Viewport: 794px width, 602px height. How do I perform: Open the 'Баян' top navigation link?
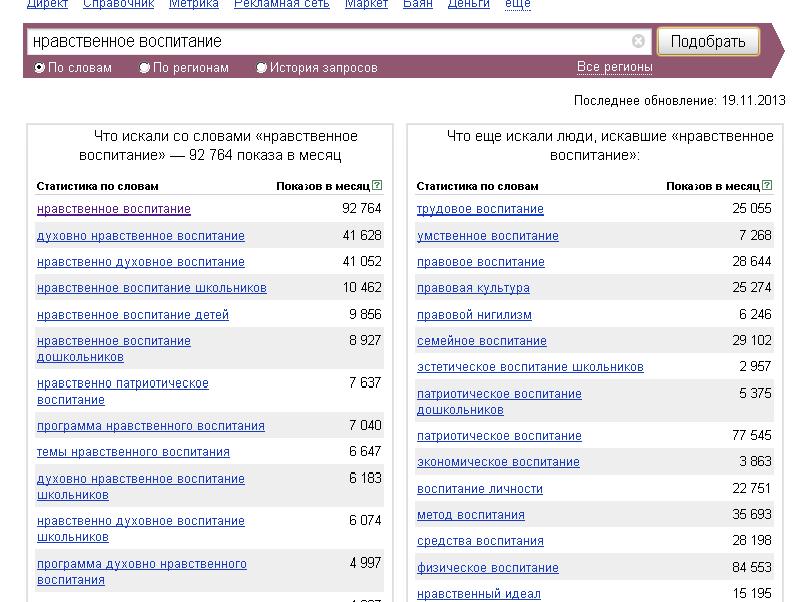(x=418, y=4)
